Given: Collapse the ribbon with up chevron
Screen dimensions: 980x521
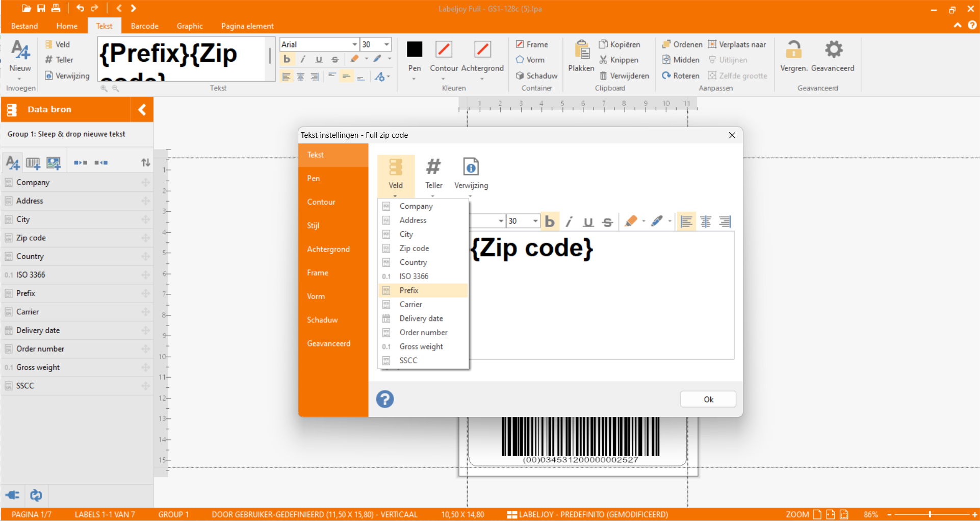Looking at the screenshot, I should click(x=958, y=25).
